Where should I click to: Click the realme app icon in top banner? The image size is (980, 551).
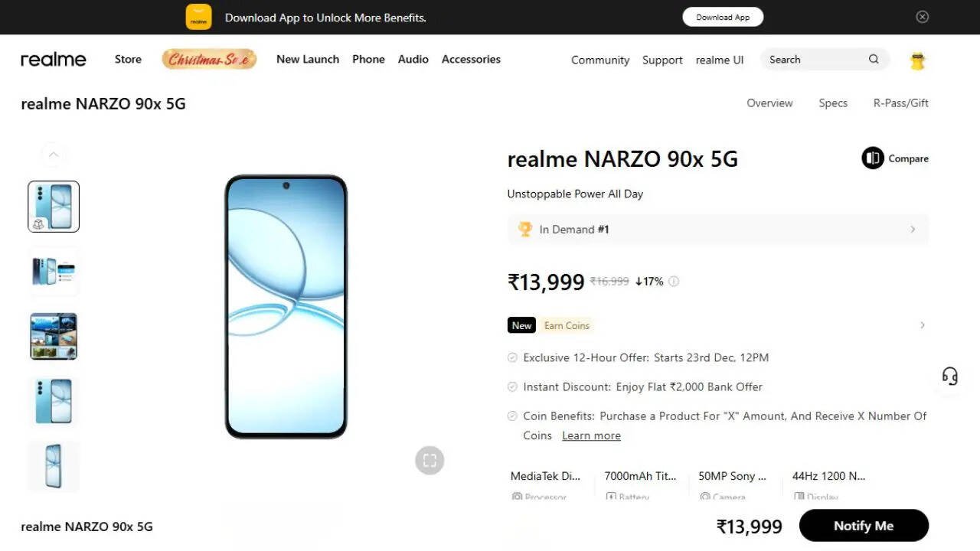coord(198,17)
